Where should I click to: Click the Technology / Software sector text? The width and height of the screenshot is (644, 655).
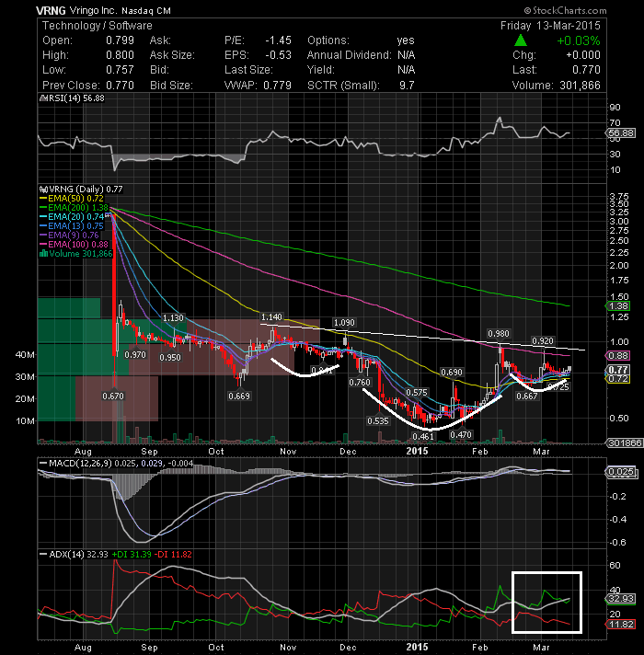97,26
